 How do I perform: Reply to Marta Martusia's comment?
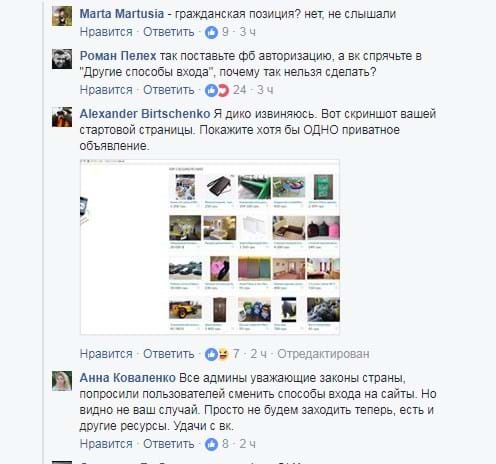[x=169, y=32]
